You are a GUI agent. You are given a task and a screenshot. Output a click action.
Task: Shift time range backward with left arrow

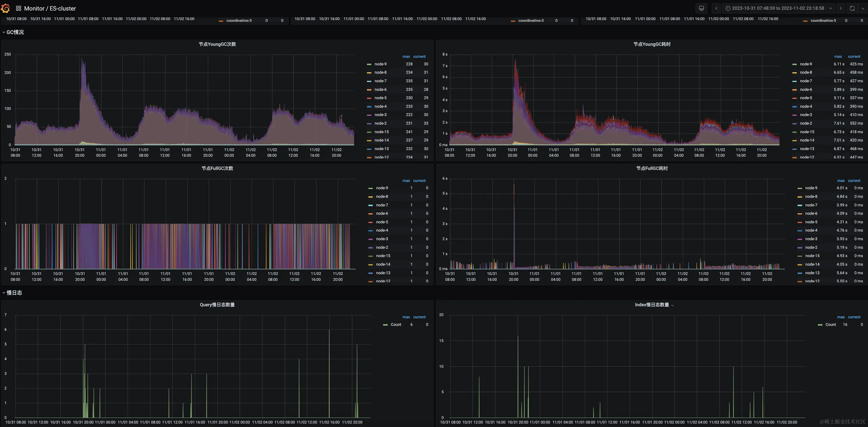(x=716, y=8)
